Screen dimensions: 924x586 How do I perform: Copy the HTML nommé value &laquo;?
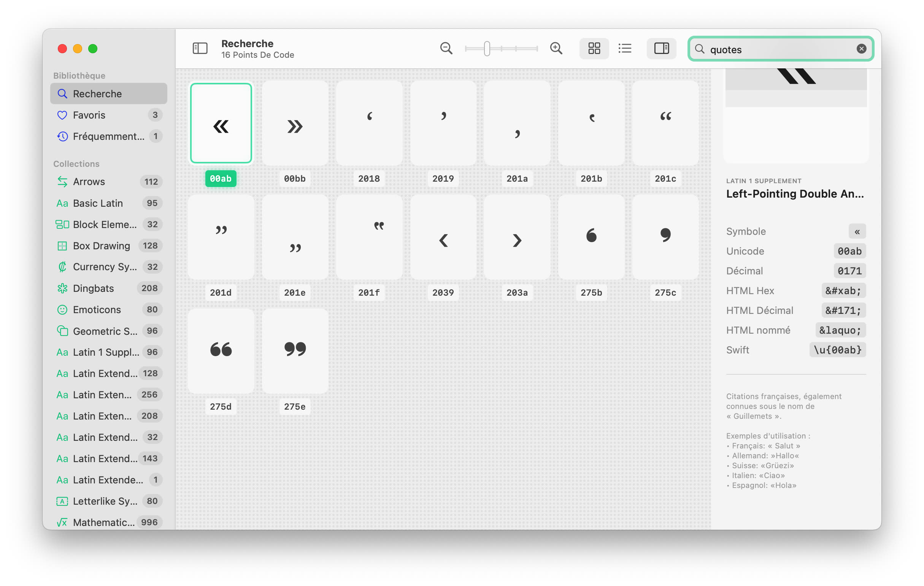[x=840, y=330]
